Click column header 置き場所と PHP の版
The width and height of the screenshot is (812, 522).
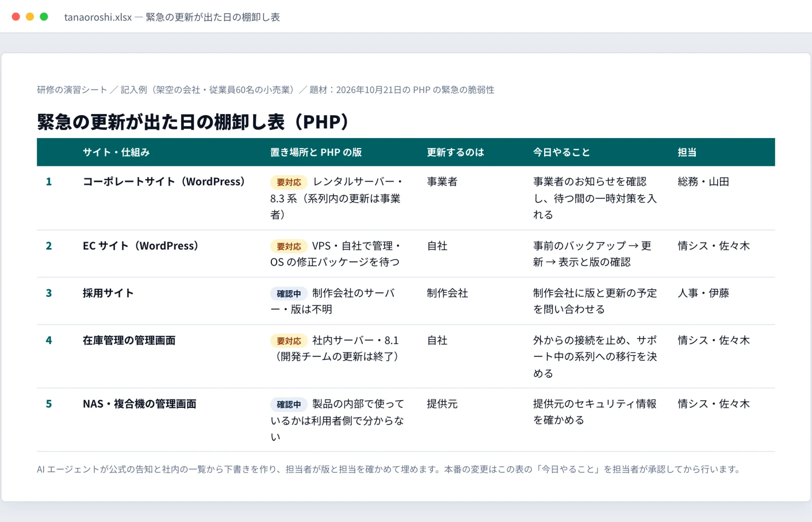click(x=316, y=152)
